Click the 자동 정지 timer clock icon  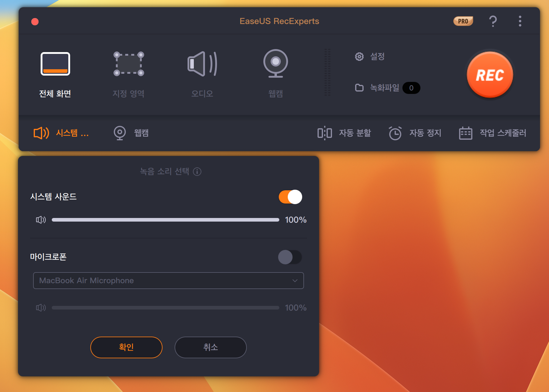pos(395,133)
